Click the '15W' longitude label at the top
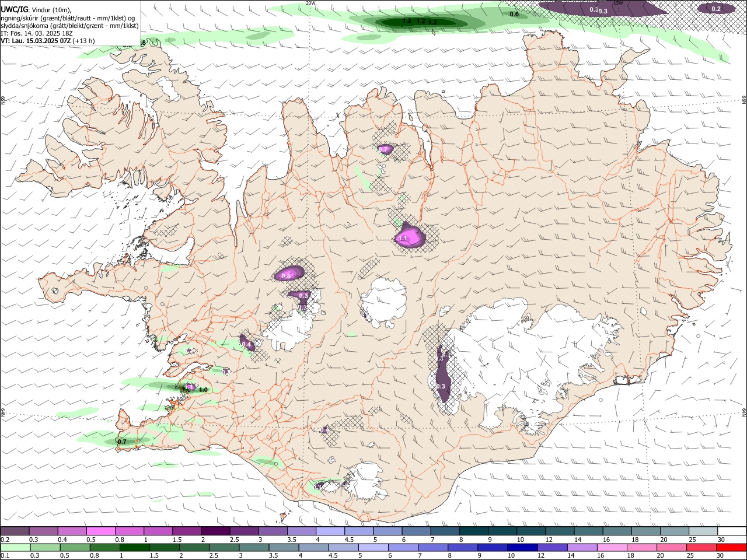This screenshot has height=560, width=747. [619, 3]
